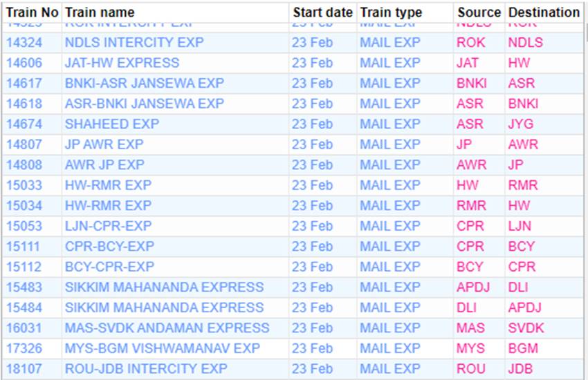This screenshot has height=380, width=588.
Task: Select ASR-BNKI JANSEWA EXP train name
Action: pyautogui.click(x=145, y=104)
